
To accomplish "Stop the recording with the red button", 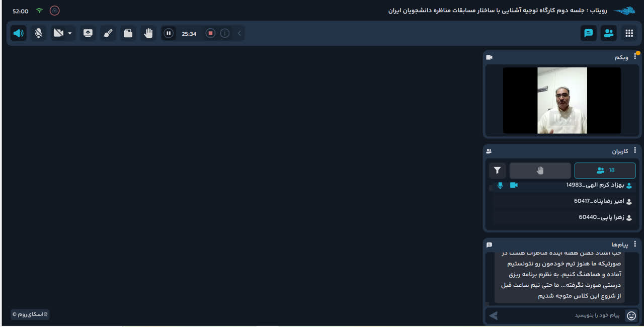I will (x=210, y=33).
